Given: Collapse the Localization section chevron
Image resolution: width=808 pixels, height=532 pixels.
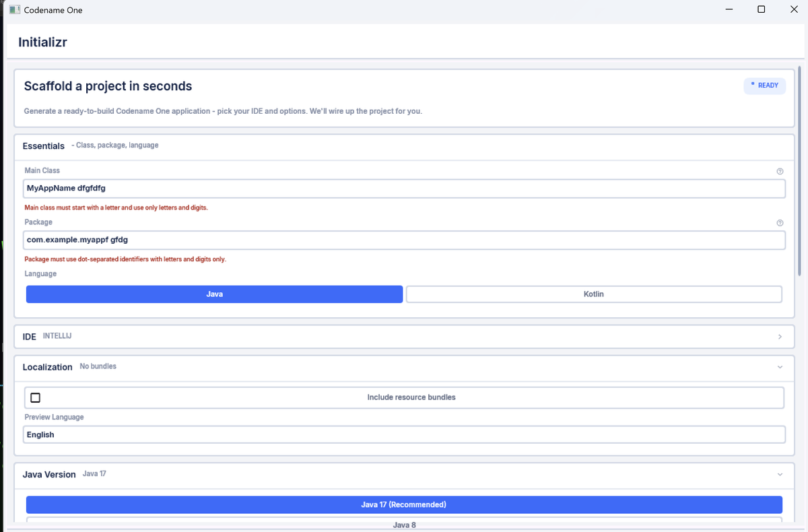Looking at the screenshot, I should (780, 367).
